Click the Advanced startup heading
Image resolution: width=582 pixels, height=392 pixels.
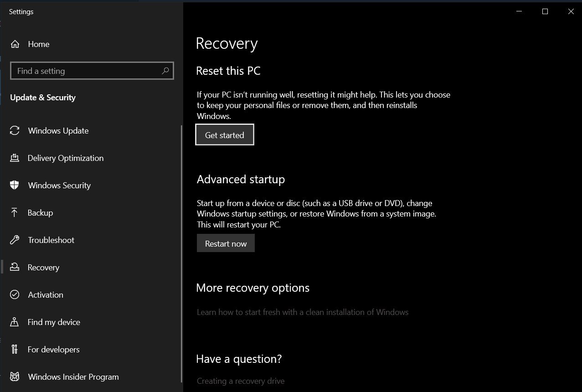point(241,180)
